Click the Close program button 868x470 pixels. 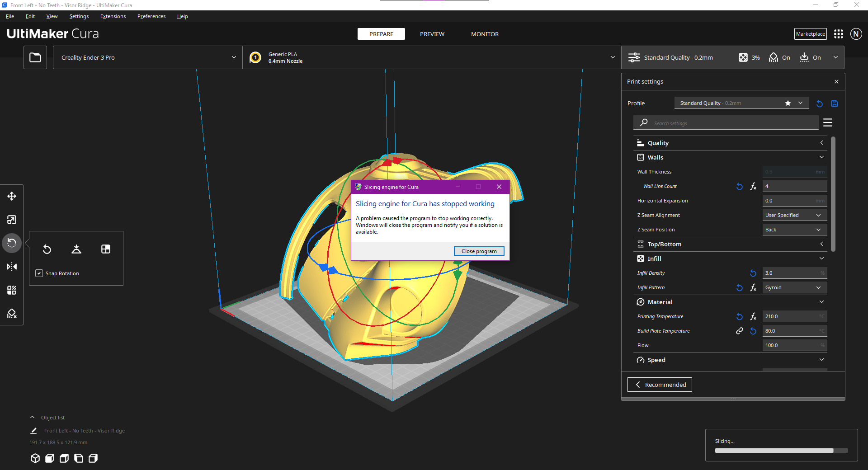point(479,251)
